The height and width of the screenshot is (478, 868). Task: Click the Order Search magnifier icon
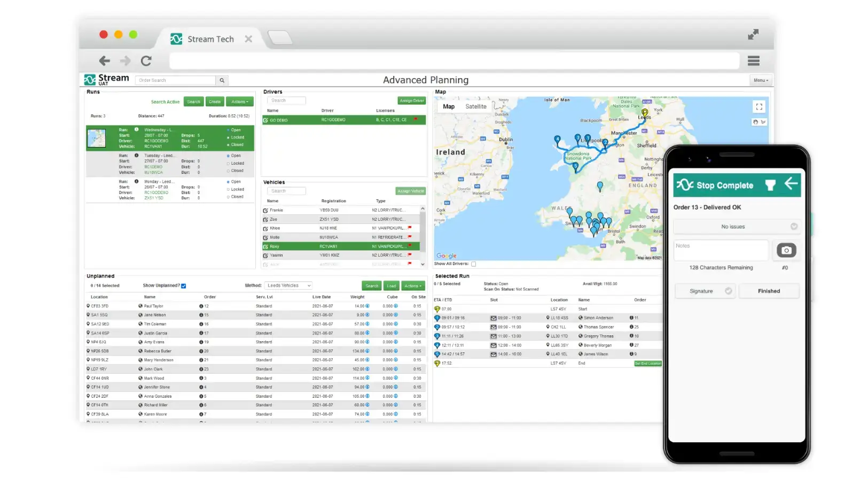pyautogui.click(x=222, y=80)
